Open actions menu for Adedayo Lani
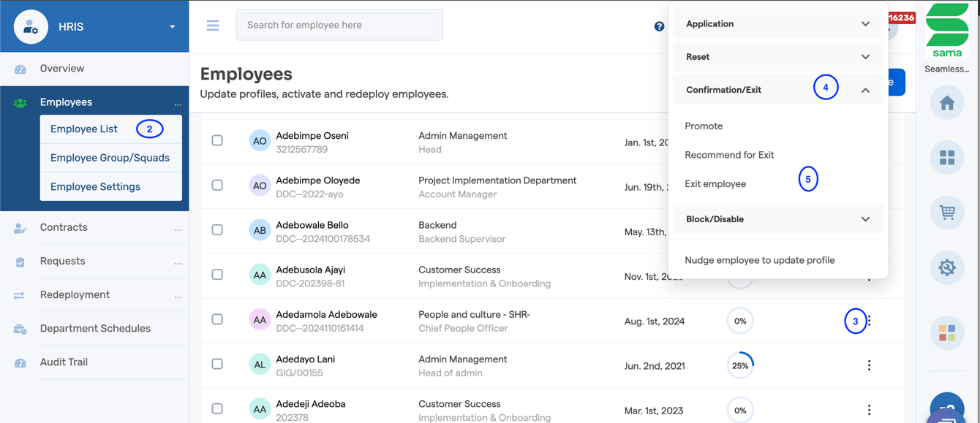Image resolution: width=980 pixels, height=423 pixels. click(869, 365)
